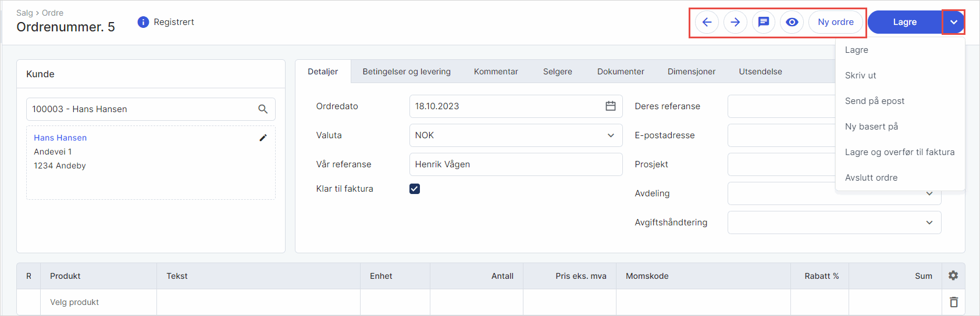The height and width of the screenshot is (316, 980).
Task: Go to previous order with left arrow
Action: tap(707, 22)
